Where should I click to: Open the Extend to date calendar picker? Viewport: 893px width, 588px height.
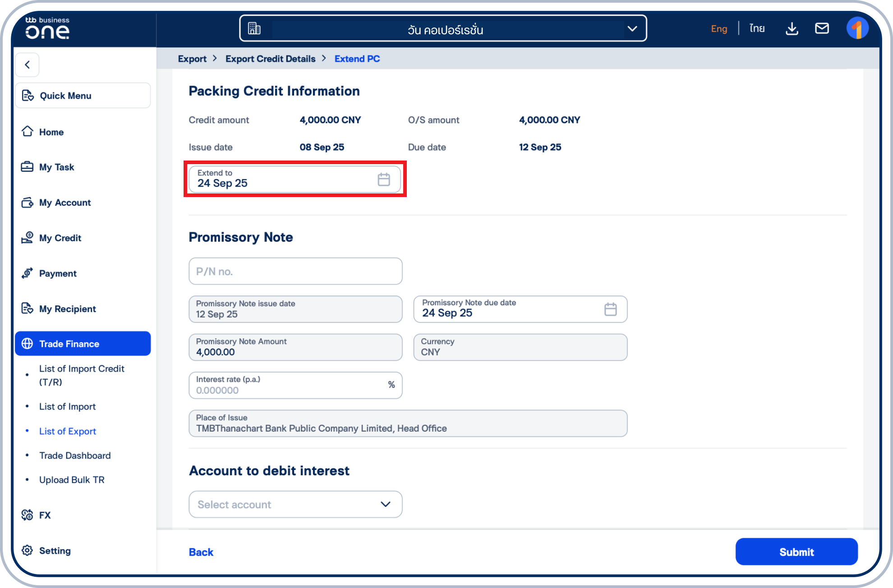tap(384, 179)
